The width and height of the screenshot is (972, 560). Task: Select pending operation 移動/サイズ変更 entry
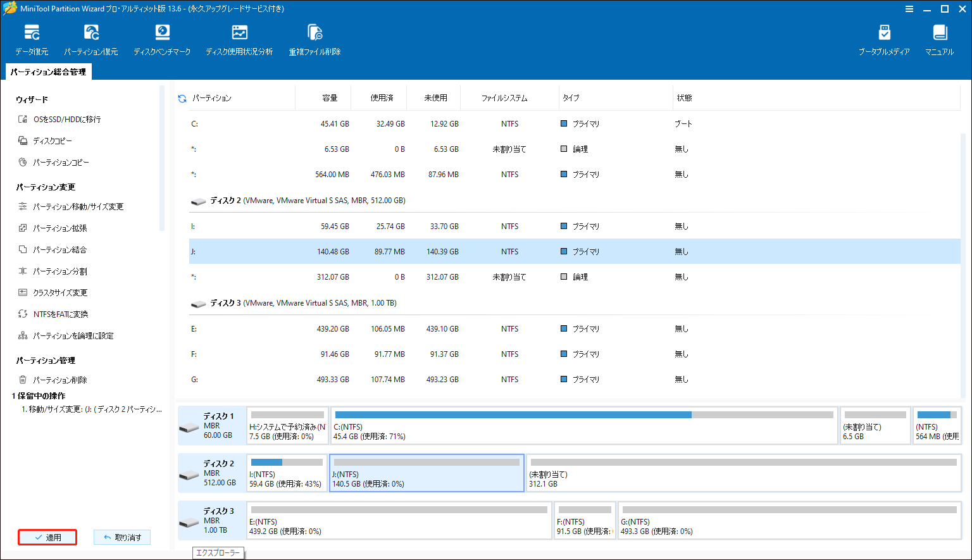pyautogui.click(x=92, y=409)
